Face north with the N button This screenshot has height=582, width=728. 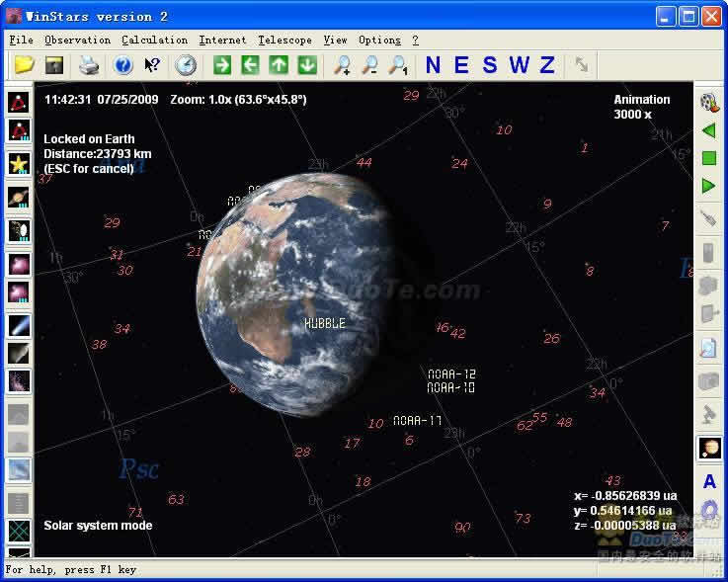click(x=433, y=66)
